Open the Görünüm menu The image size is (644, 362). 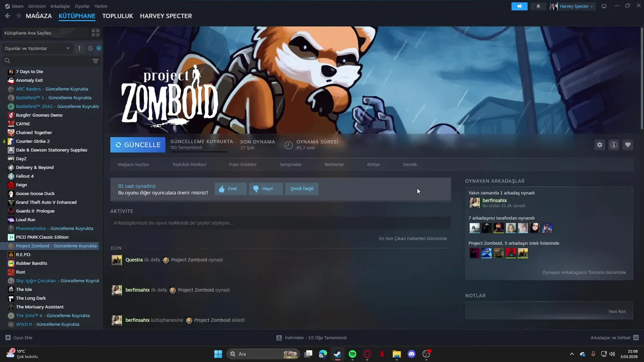click(x=37, y=6)
